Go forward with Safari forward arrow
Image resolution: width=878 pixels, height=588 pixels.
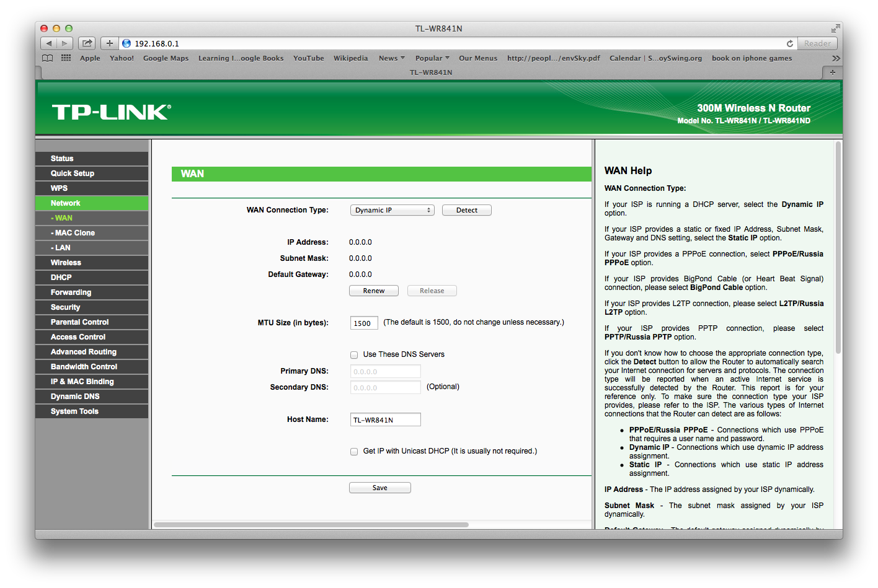click(x=65, y=43)
